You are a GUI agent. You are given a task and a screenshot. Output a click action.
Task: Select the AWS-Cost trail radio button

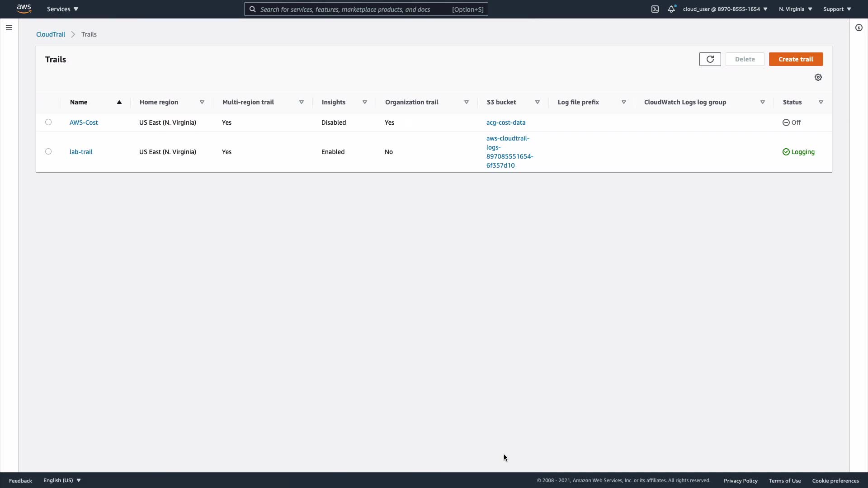pyautogui.click(x=48, y=122)
